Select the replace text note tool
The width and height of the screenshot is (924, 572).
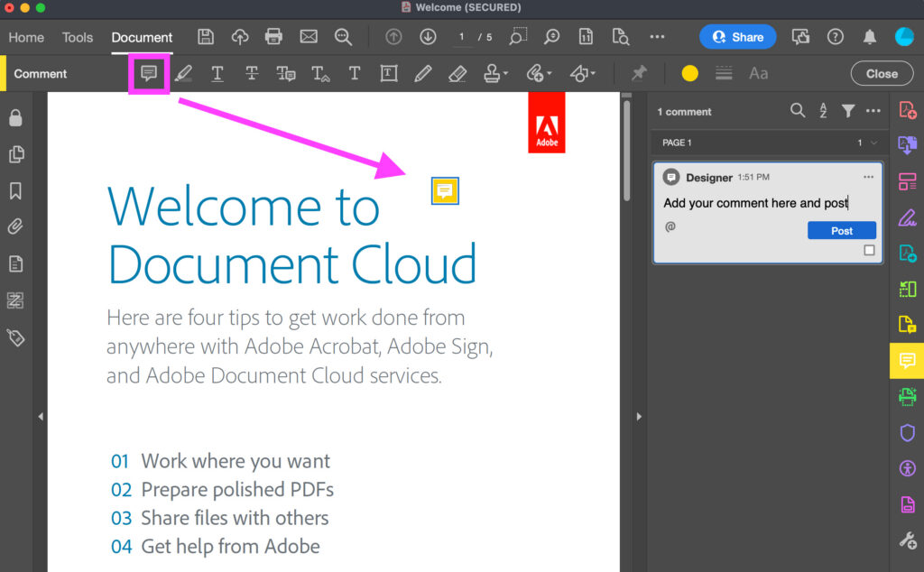click(286, 74)
